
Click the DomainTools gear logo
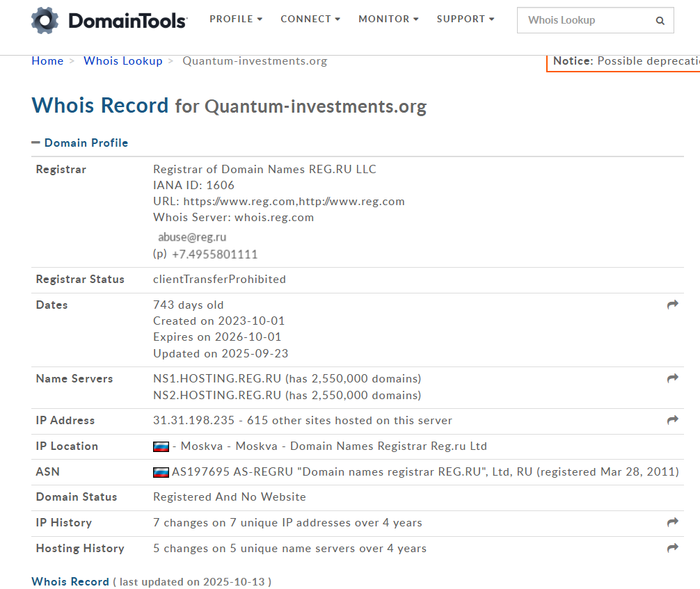45,20
